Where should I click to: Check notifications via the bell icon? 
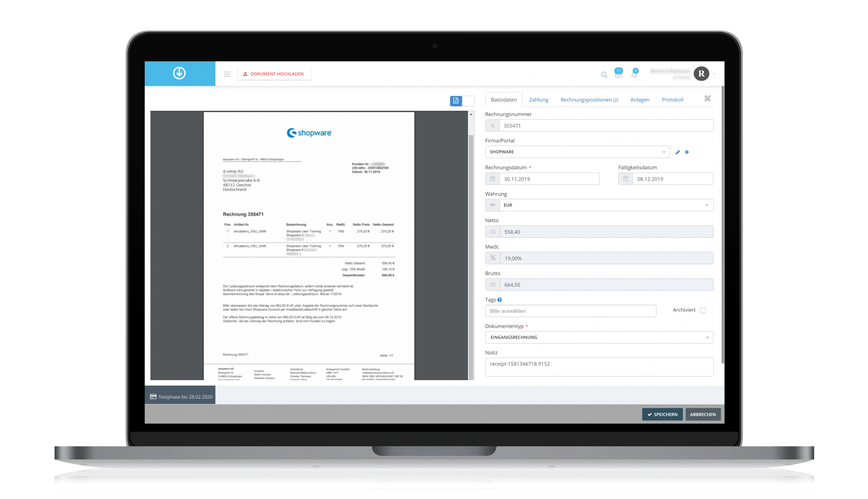coord(634,75)
